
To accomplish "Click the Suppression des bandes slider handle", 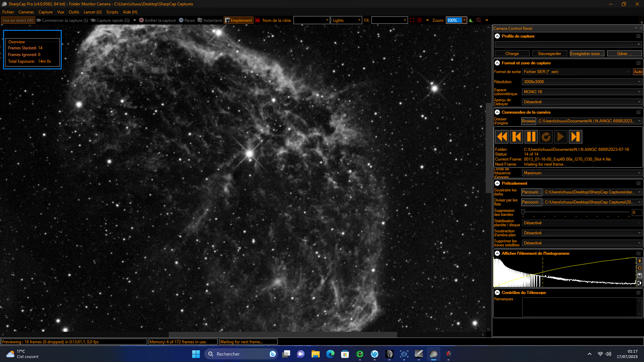I will pyautogui.click(x=523, y=212).
